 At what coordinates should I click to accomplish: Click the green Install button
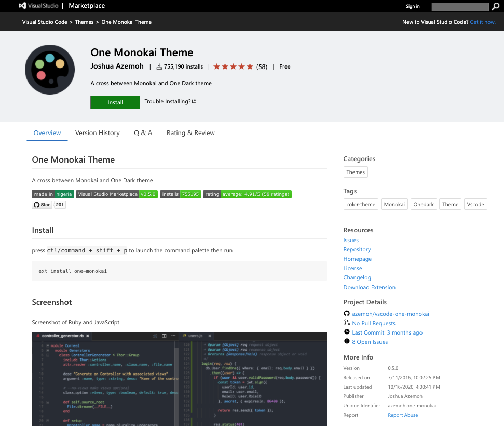coord(115,102)
